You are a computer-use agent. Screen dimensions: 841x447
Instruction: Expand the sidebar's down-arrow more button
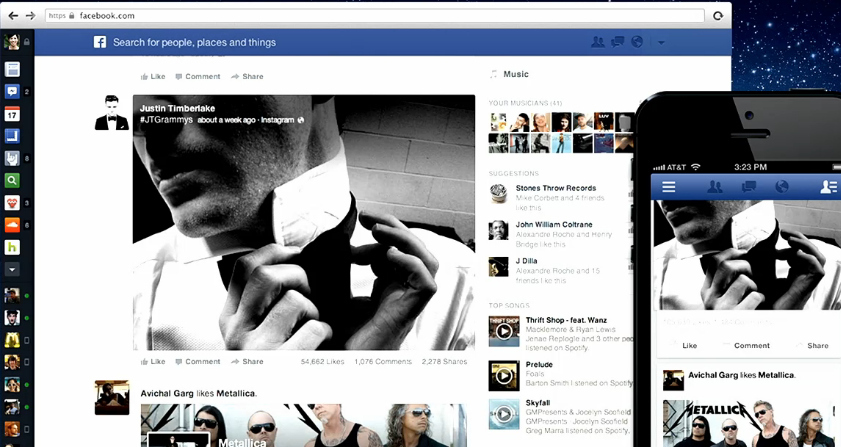pos(13,269)
